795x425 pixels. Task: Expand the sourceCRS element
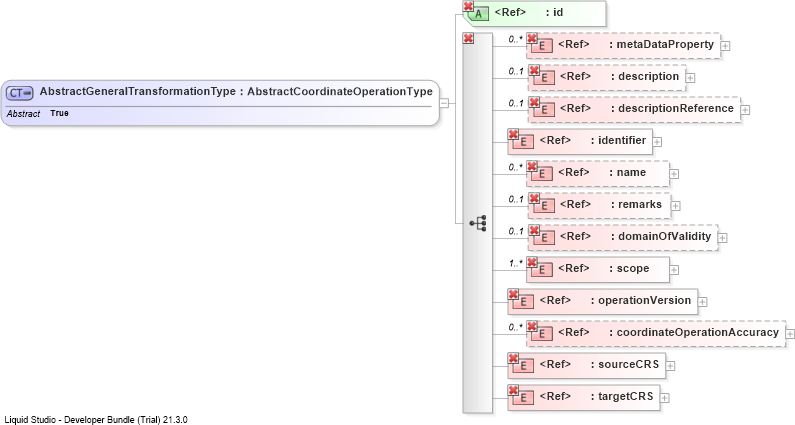click(670, 366)
